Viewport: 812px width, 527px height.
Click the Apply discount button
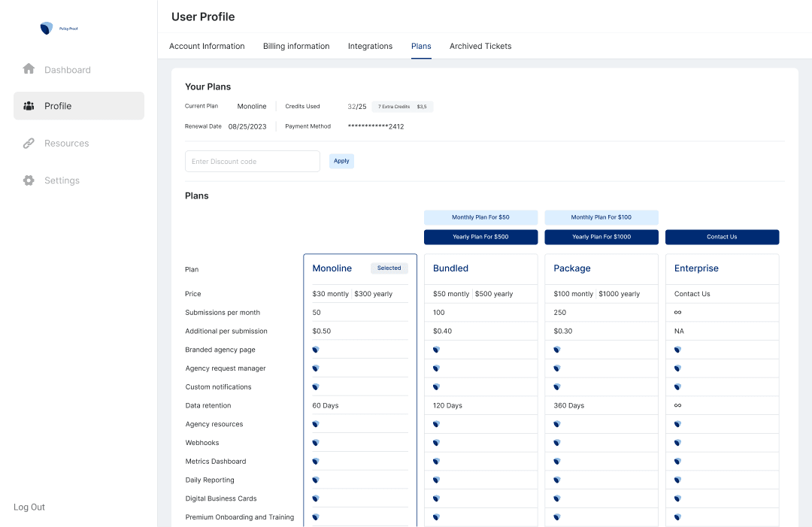[x=341, y=161]
